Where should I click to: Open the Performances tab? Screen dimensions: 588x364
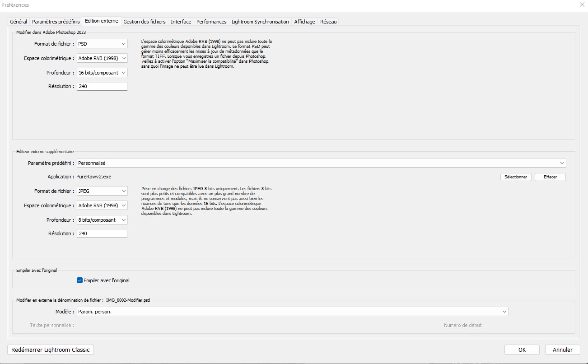(211, 22)
